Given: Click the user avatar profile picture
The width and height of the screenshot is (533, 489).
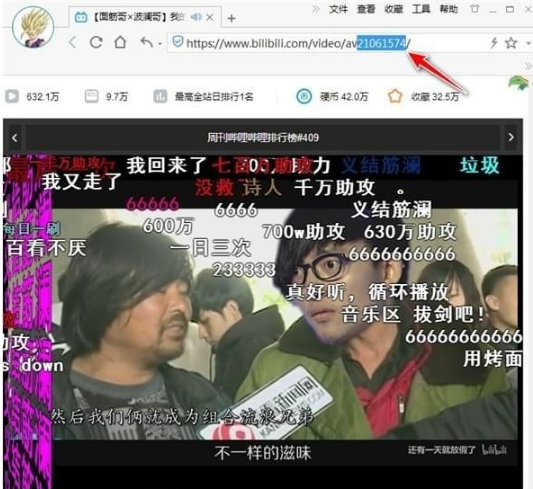Looking at the screenshot, I should (x=33, y=27).
